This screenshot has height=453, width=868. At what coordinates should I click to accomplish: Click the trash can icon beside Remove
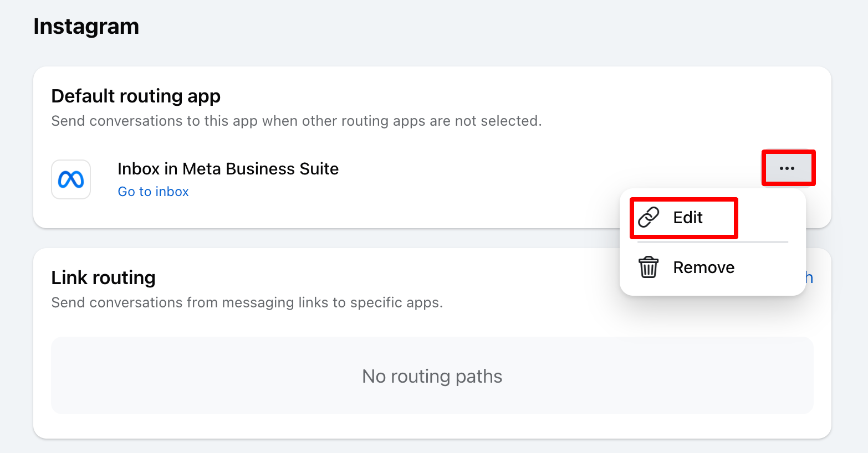[x=649, y=267]
